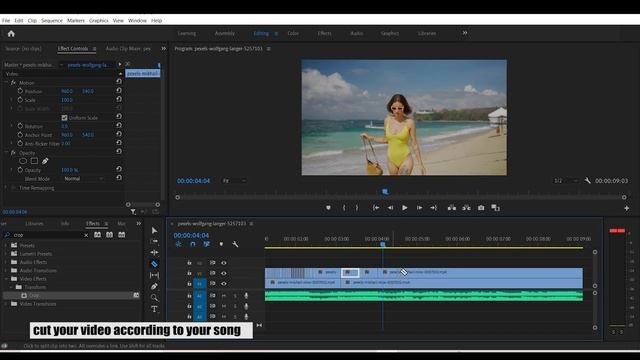Reset the Motion effect
Image resolution: width=640 pixels, height=360 pixels.
point(119,81)
